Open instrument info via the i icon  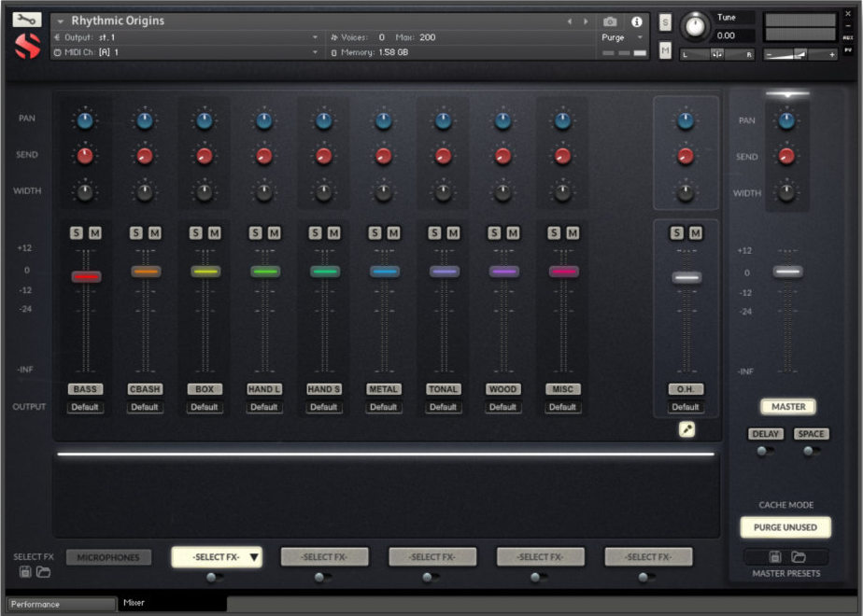coord(637,21)
